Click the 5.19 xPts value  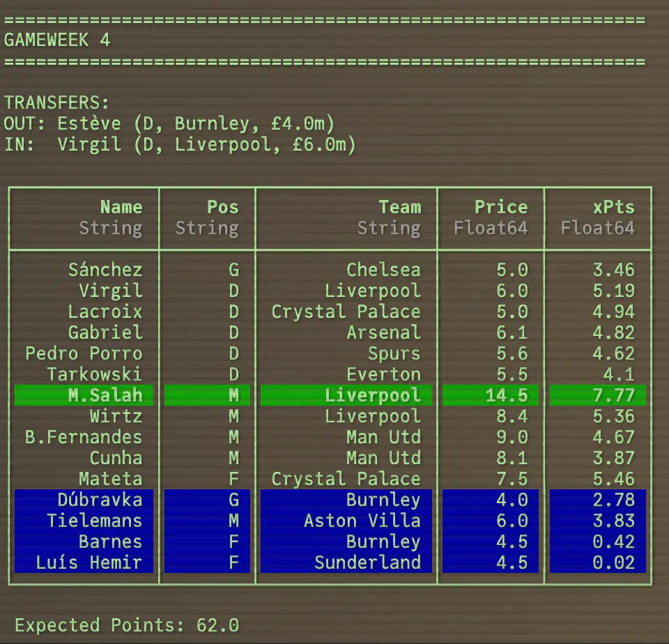coord(613,291)
